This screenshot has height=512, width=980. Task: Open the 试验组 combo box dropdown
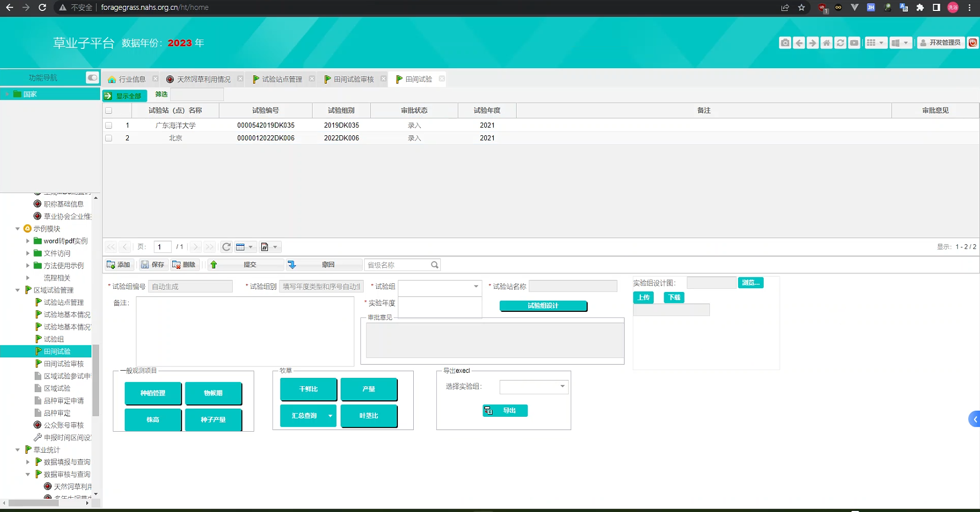pos(476,287)
